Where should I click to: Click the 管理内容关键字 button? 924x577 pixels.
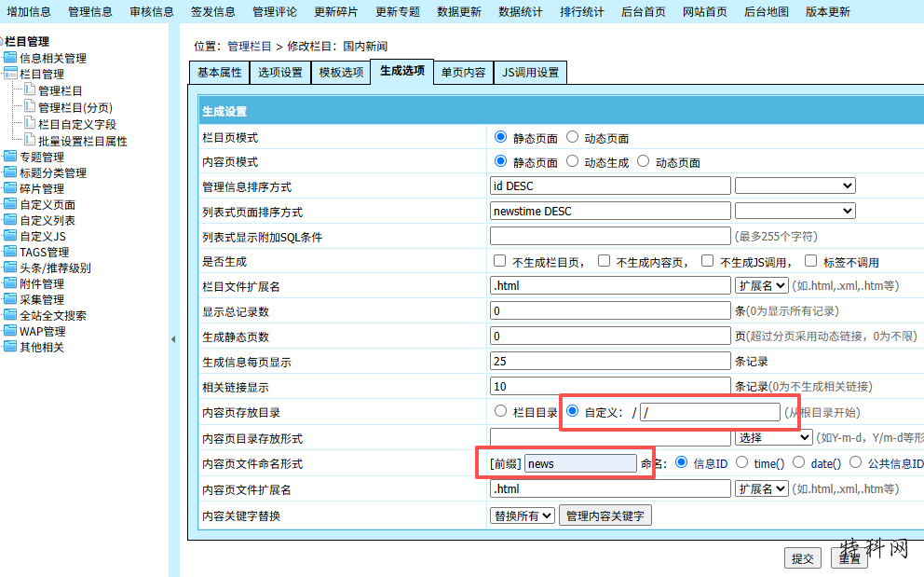(605, 515)
